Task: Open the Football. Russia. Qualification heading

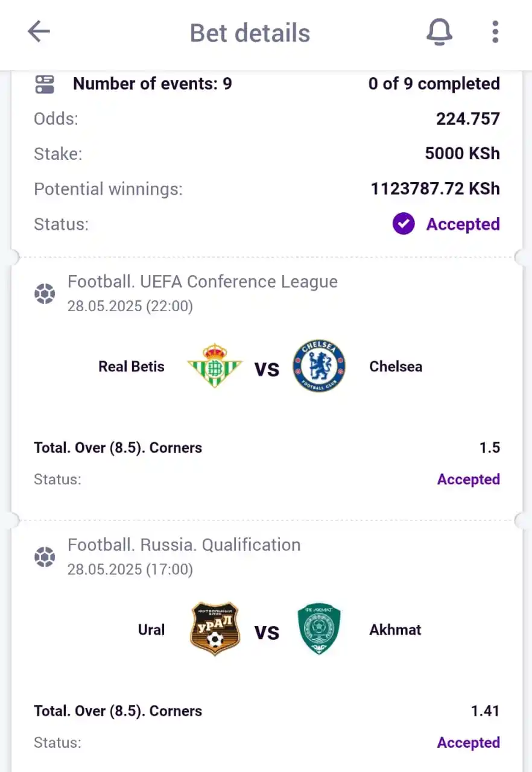Action: (184, 545)
